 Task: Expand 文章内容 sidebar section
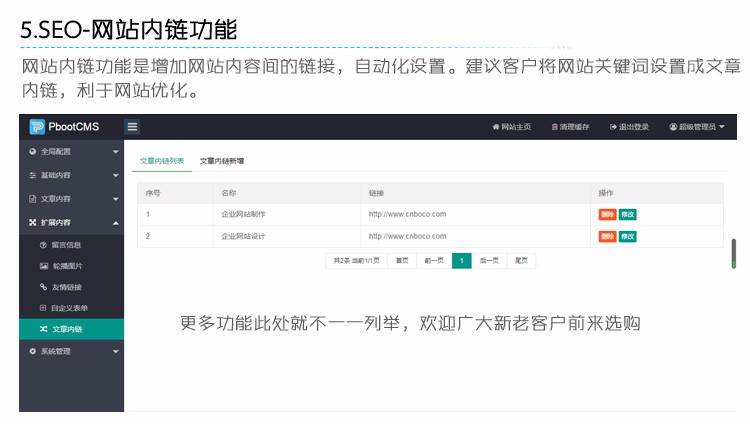point(70,199)
